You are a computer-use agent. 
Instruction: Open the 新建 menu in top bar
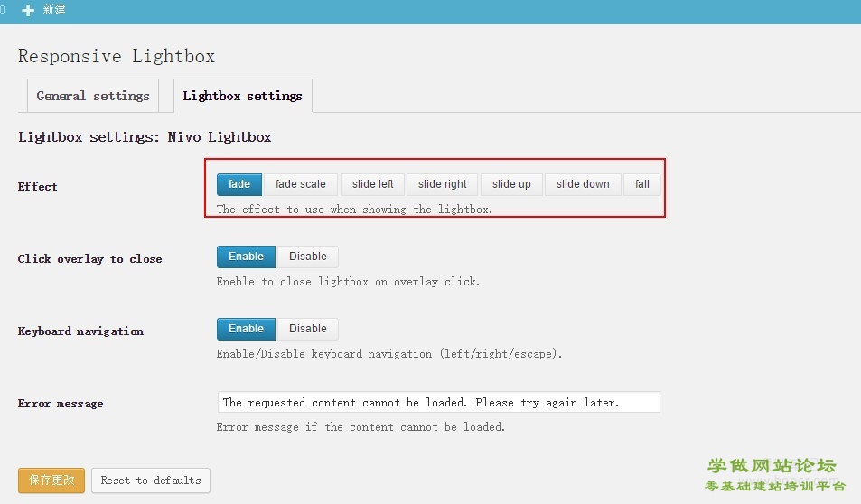pos(54,10)
